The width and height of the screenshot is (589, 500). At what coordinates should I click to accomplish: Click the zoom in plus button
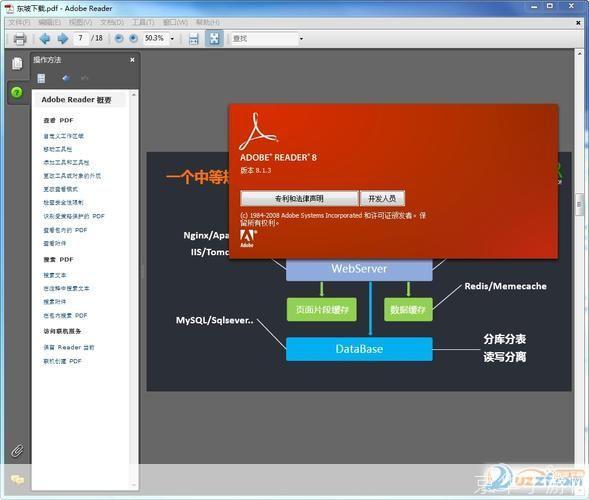pos(133,38)
